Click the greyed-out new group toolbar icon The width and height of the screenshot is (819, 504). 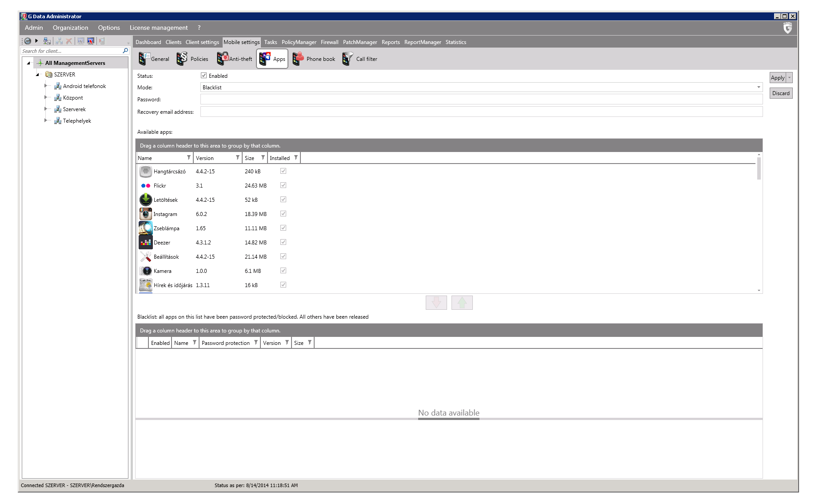pyautogui.click(x=59, y=41)
